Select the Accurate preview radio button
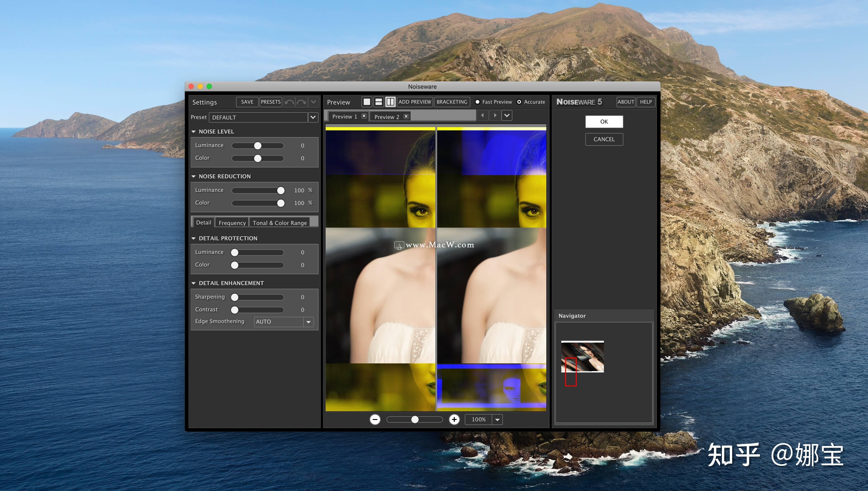This screenshot has height=491, width=868. coord(519,102)
